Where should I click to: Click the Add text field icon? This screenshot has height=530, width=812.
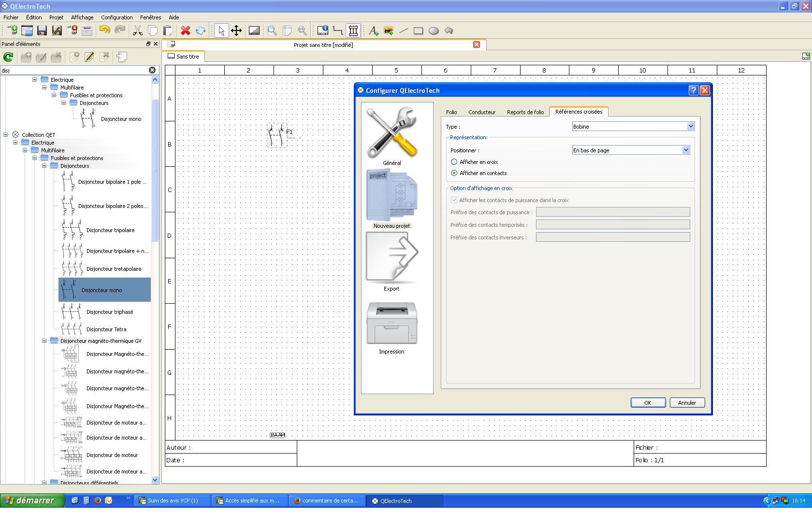pyautogui.click(x=373, y=30)
